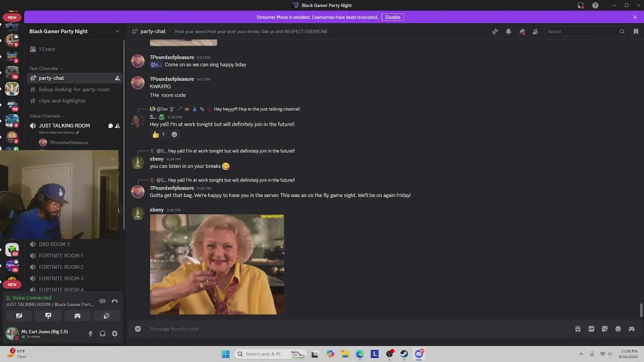The width and height of the screenshot is (644, 362).
Task: Expand the Black Gamer Party Night server menu
Action: [x=74, y=31]
